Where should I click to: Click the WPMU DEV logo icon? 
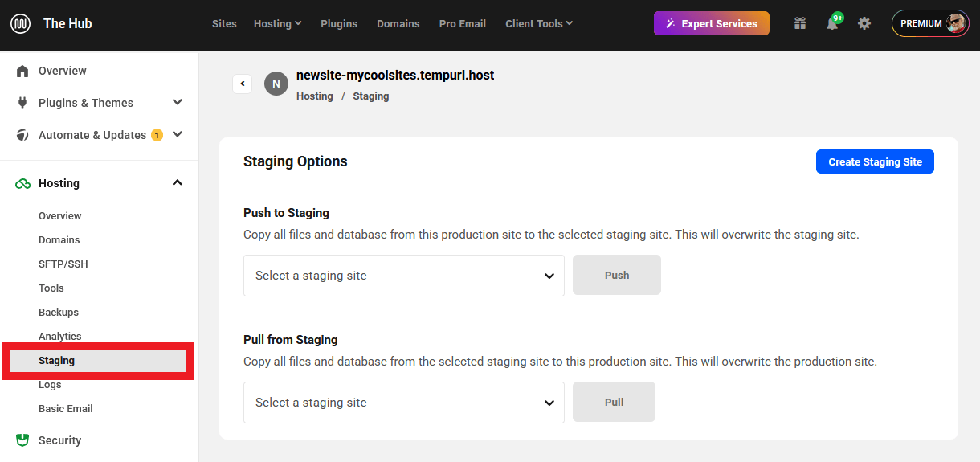(21, 24)
